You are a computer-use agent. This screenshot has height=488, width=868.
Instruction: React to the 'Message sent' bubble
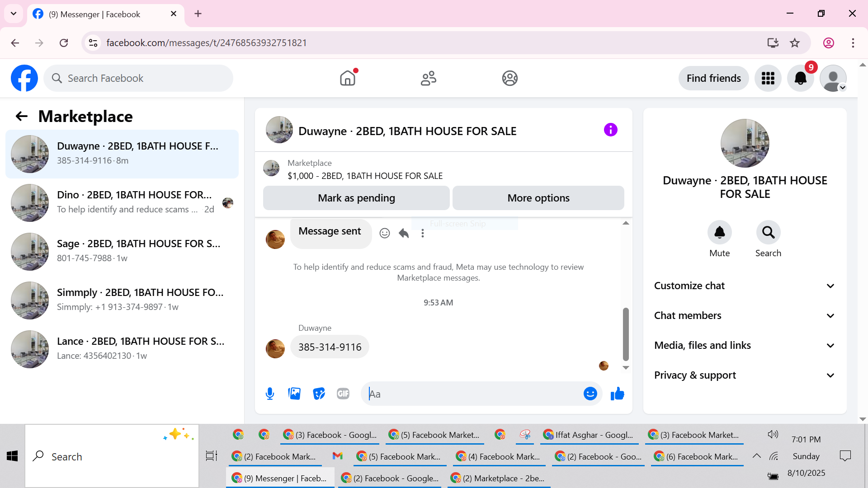tap(385, 233)
